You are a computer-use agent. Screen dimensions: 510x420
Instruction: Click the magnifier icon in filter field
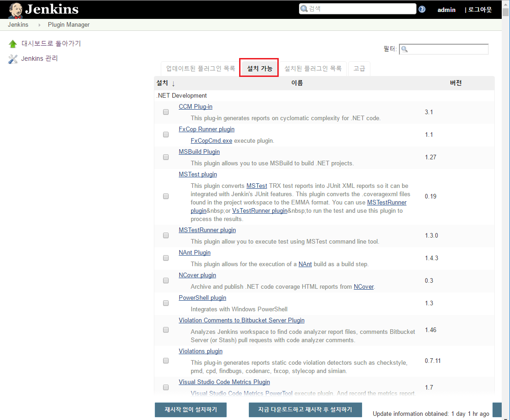(404, 49)
